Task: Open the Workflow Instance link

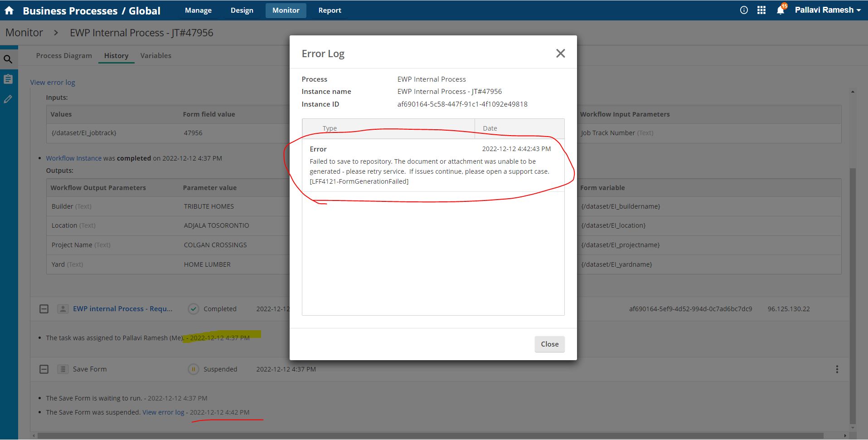Action: pos(73,158)
